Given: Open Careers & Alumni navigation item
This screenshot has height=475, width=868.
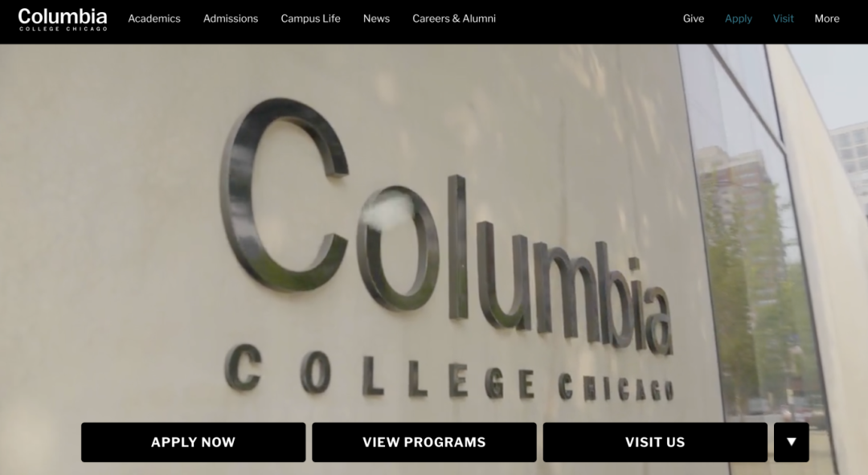Looking at the screenshot, I should coord(454,18).
